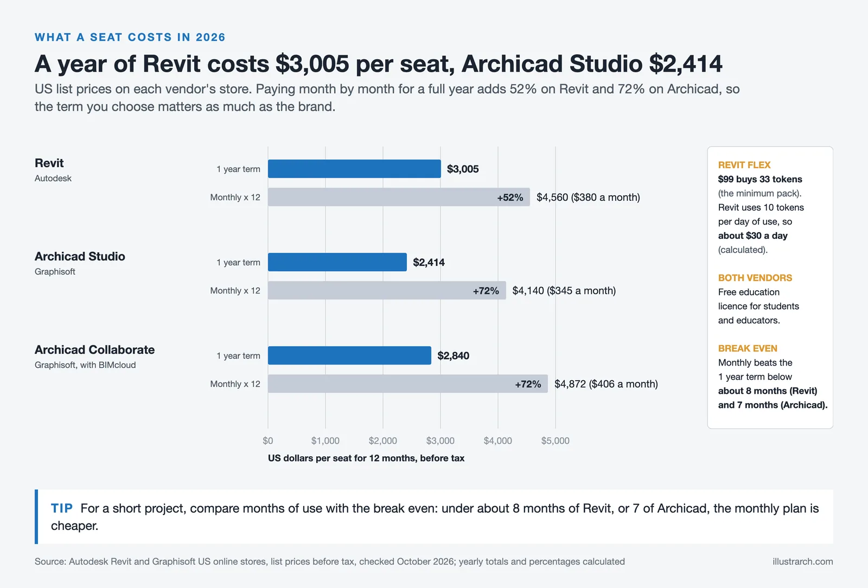Click the +72% label on Archicad Collaborate bar

(528, 384)
